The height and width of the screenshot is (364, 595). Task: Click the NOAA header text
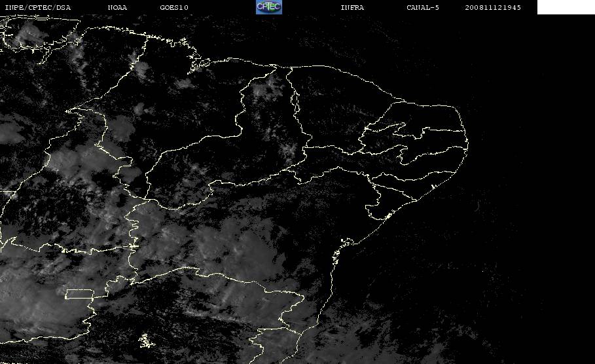[x=117, y=7]
